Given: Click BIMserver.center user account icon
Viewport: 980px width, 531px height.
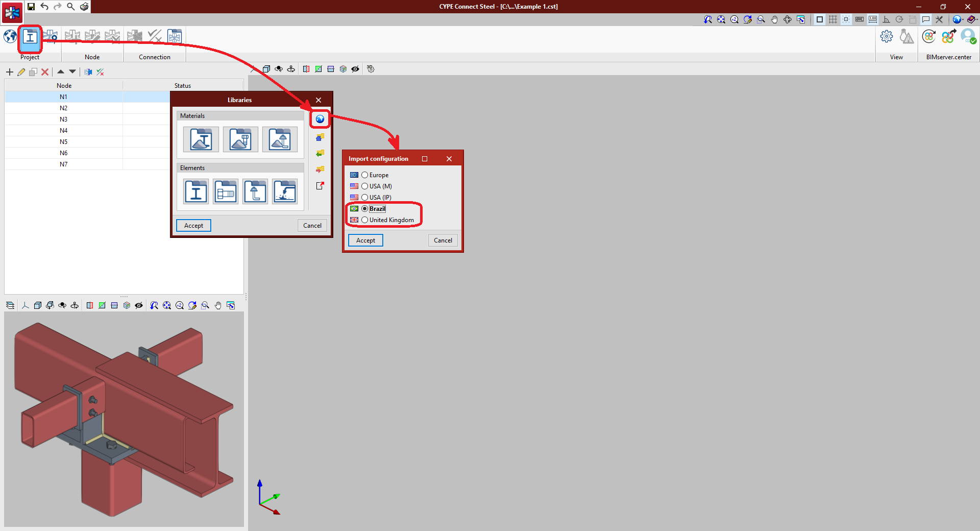Looking at the screenshot, I should 968,37.
